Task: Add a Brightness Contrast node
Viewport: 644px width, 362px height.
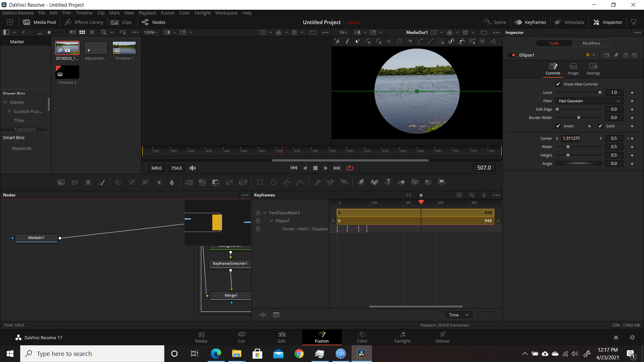Action: [x=159, y=182]
